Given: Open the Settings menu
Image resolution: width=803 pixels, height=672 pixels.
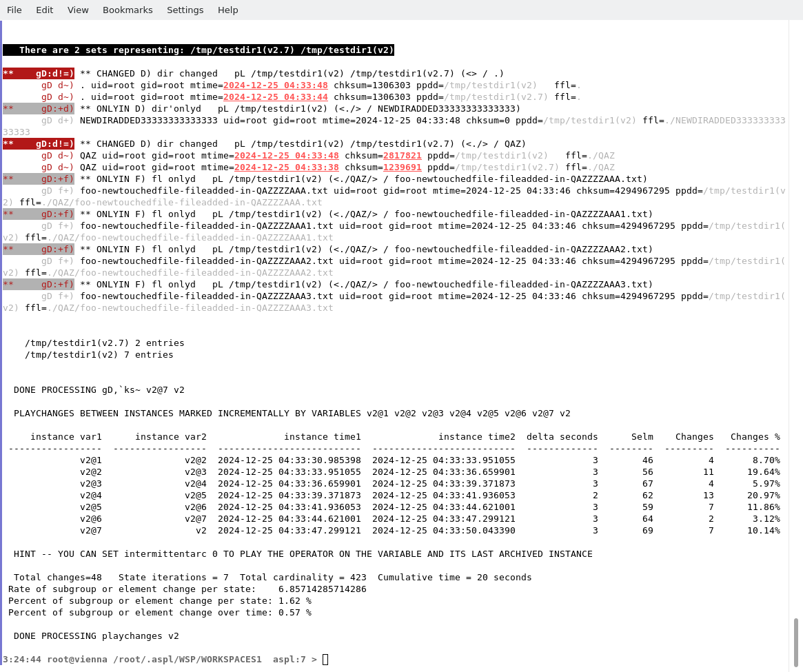Looking at the screenshot, I should [x=185, y=10].
